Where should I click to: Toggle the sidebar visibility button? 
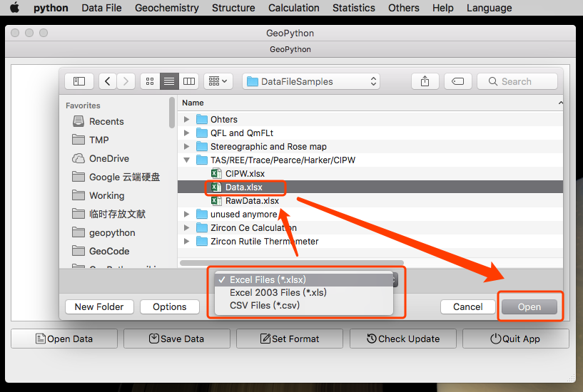coord(78,81)
